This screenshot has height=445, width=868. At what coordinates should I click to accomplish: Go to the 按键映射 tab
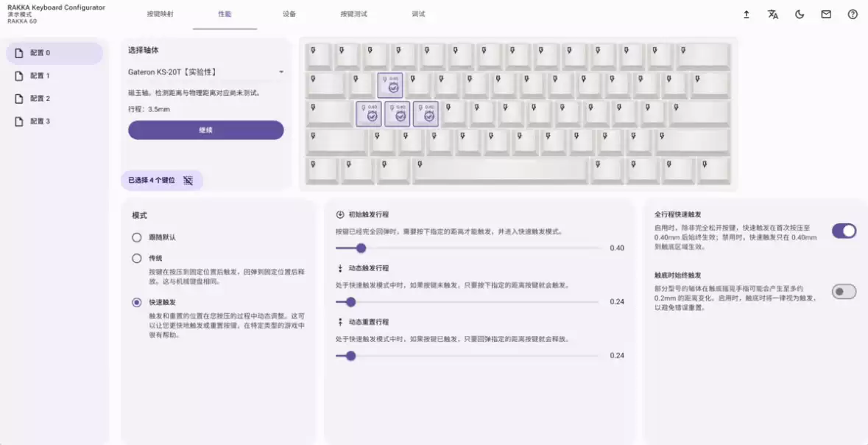point(162,13)
